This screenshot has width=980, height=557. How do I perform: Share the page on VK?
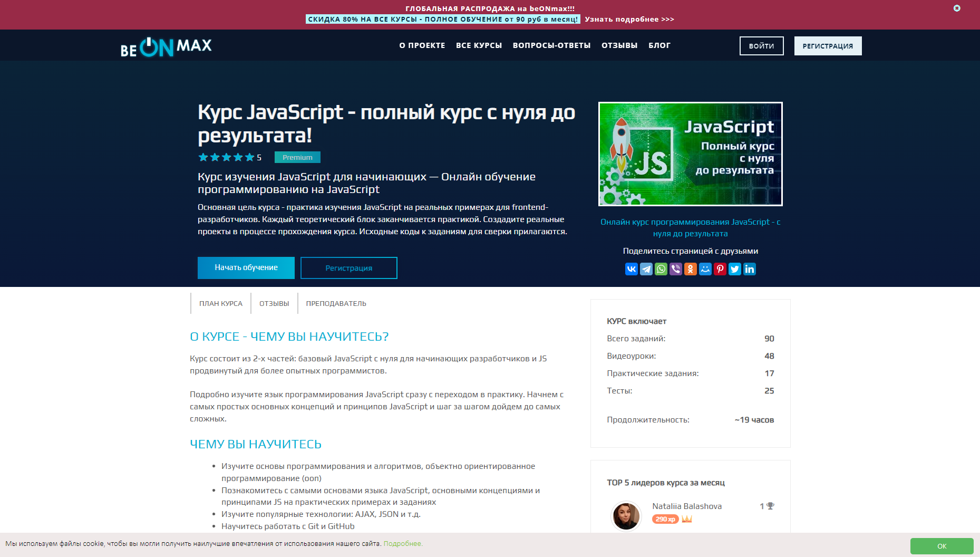click(x=631, y=269)
